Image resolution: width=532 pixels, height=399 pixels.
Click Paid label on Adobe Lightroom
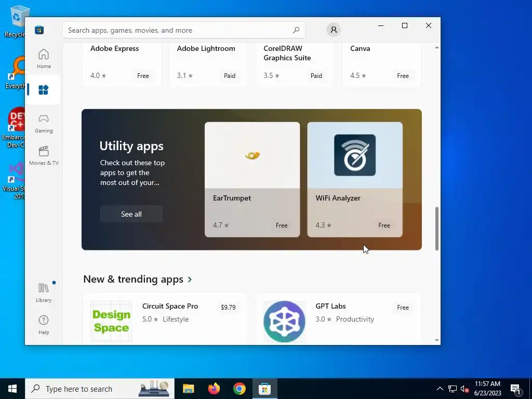point(230,76)
